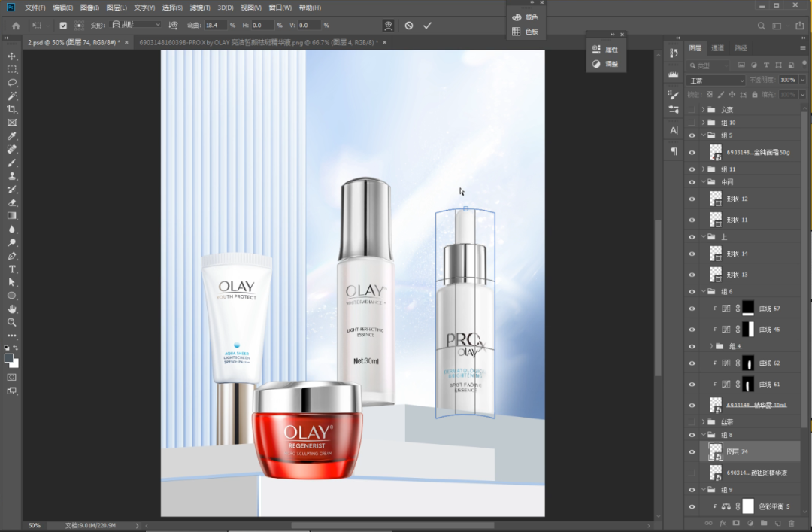
Task: Select the Zoom tool
Action: [x=11, y=323]
